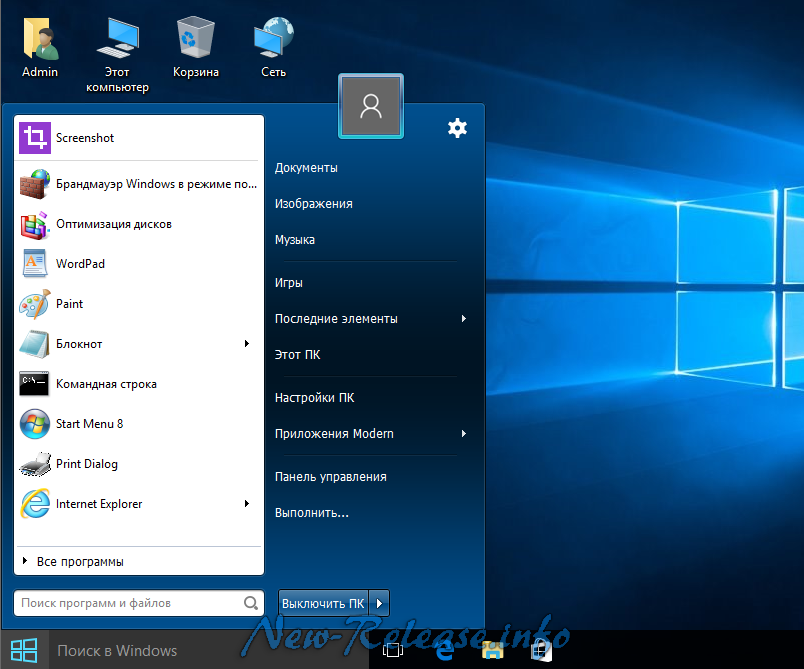Click the Paint palette icon
The height and width of the screenshot is (669, 804).
[35, 304]
